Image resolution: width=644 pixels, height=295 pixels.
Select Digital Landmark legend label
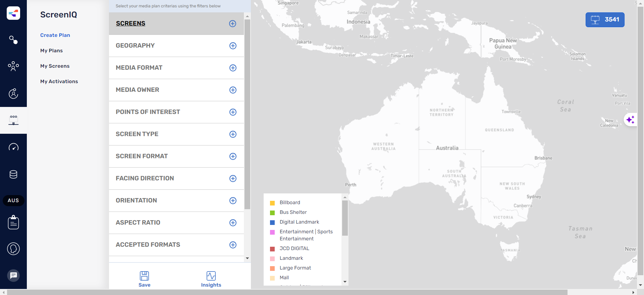click(x=299, y=222)
